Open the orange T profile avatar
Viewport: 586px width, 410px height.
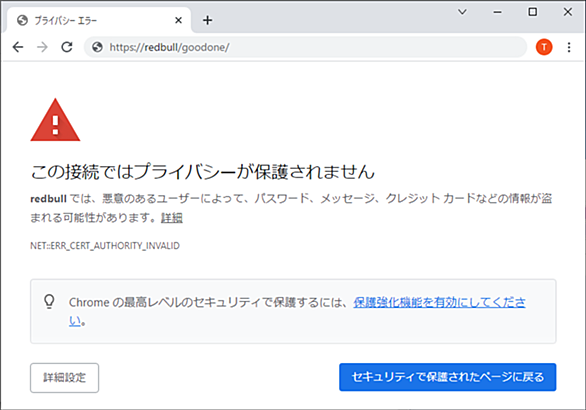(544, 47)
